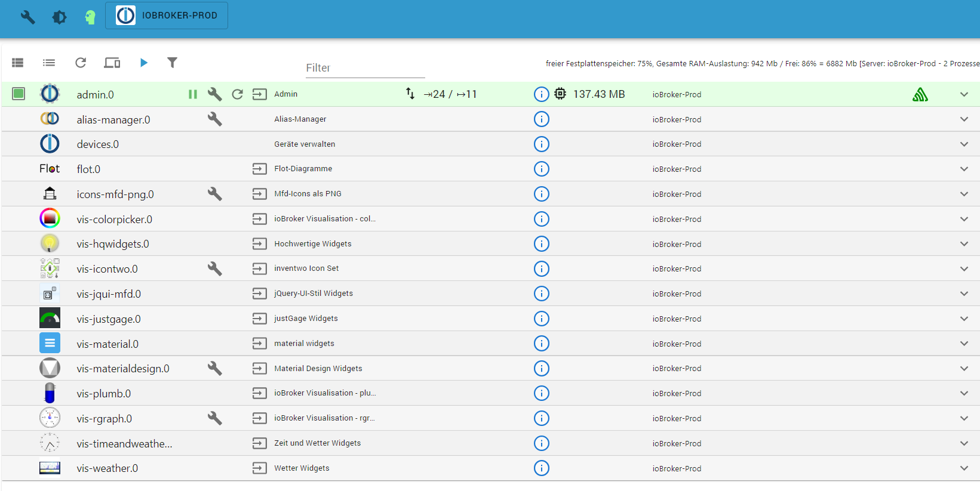Open vis-plumb.0 link icon

(260, 393)
